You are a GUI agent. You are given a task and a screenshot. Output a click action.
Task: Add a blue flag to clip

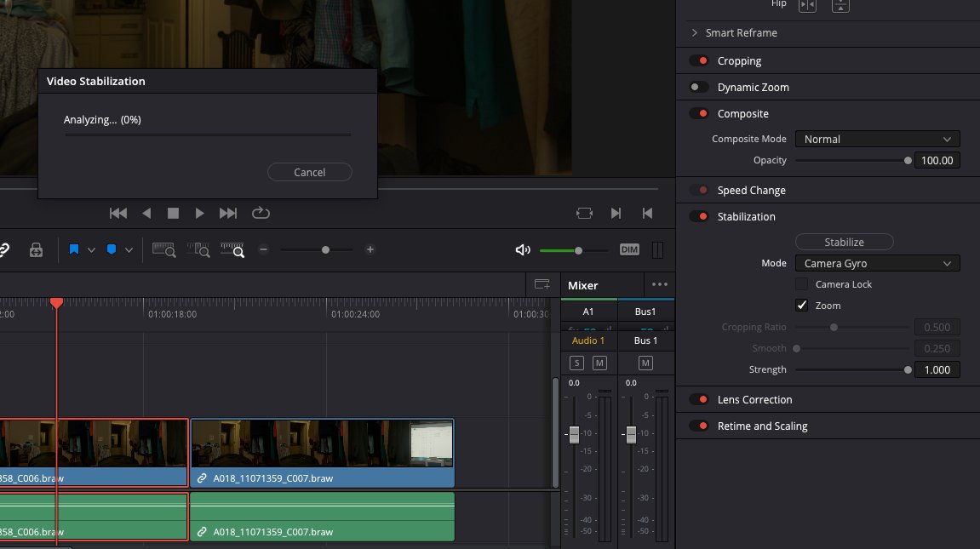pyautogui.click(x=74, y=250)
